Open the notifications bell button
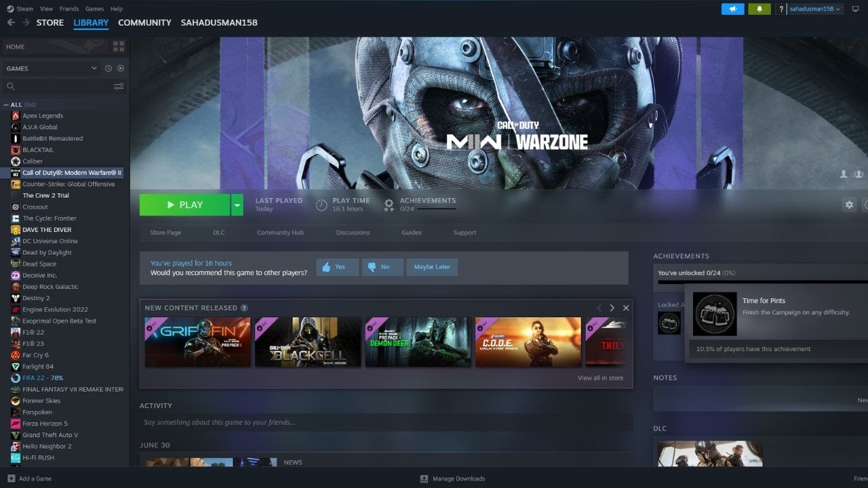The width and height of the screenshot is (868, 488). click(x=759, y=9)
